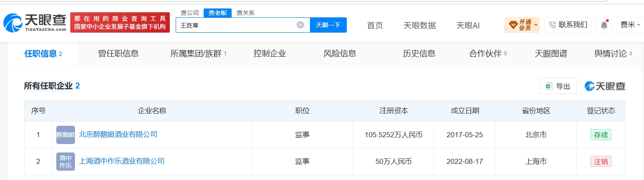This screenshot has height=180, width=644.
Task: Open the 曾任职信息 tab
Action: coord(119,54)
